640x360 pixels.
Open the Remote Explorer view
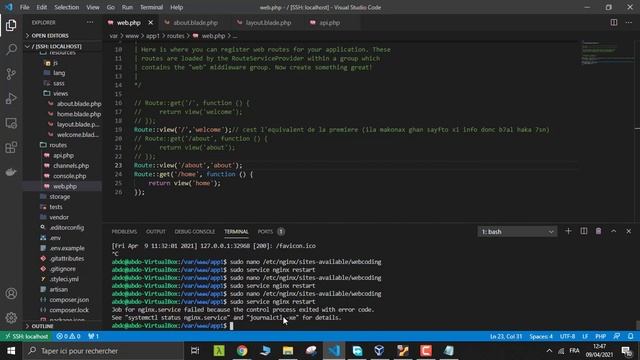pyautogui.click(x=11, y=123)
